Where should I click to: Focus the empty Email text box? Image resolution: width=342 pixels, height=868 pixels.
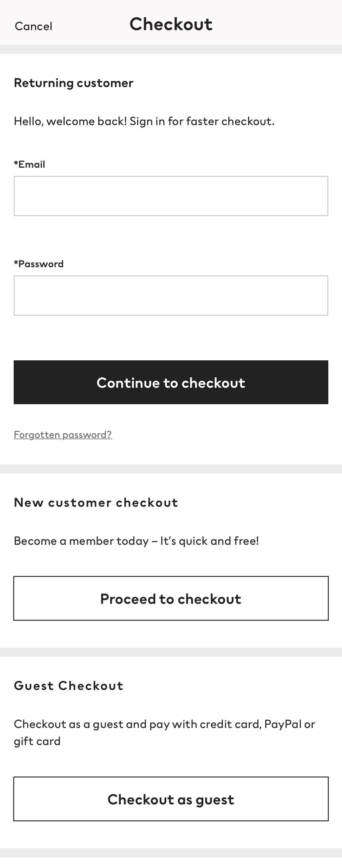coord(171,195)
